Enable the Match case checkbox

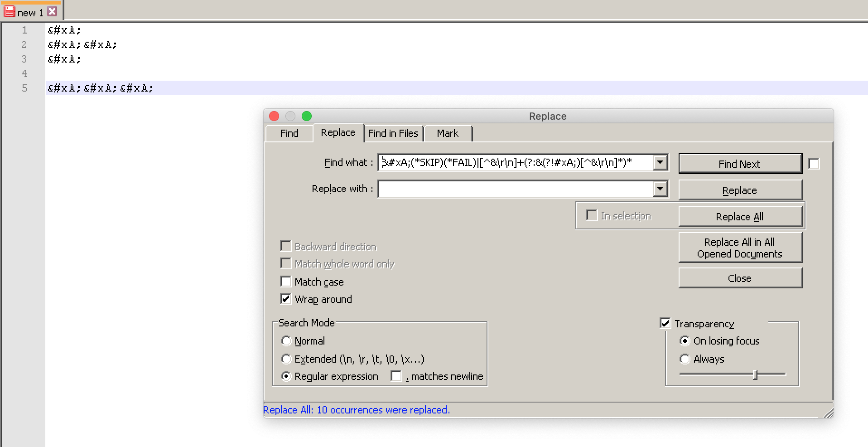click(x=286, y=282)
